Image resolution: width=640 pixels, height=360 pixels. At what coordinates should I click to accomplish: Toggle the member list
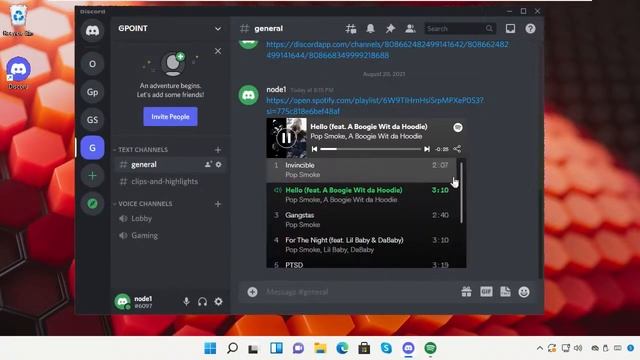pos(410,29)
